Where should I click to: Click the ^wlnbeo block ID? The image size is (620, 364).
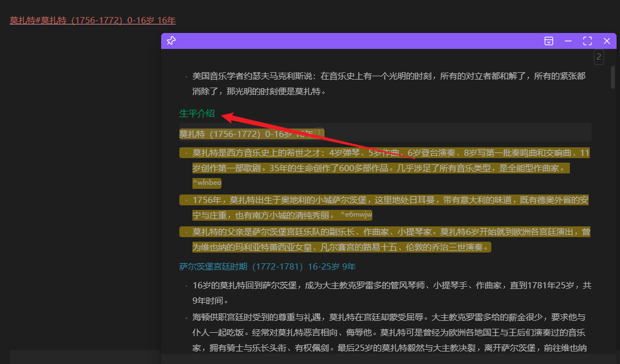click(207, 183)
